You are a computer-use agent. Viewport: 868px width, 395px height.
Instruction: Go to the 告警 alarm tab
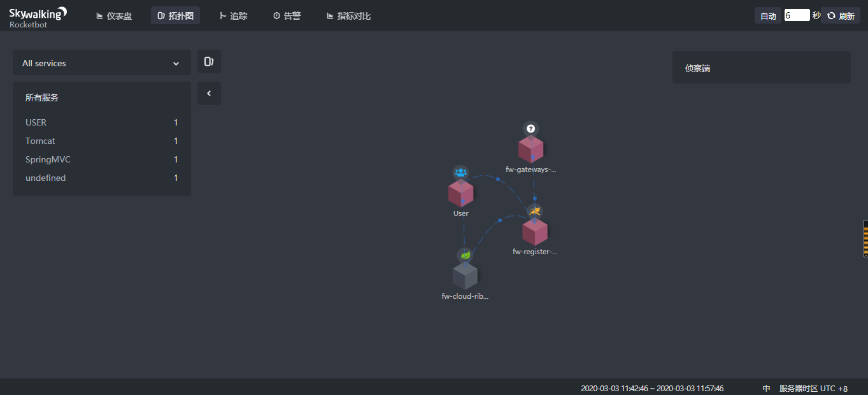287,16
